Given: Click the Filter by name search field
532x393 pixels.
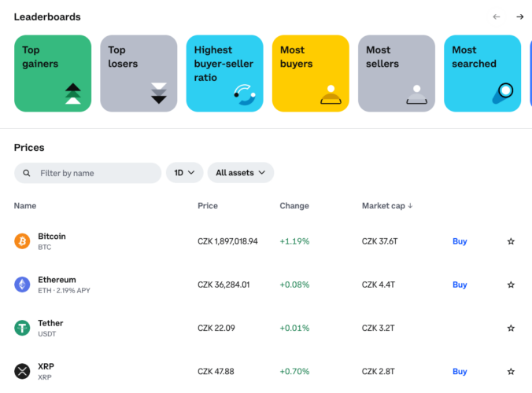Looking at the screenshot, I should 87,173.
